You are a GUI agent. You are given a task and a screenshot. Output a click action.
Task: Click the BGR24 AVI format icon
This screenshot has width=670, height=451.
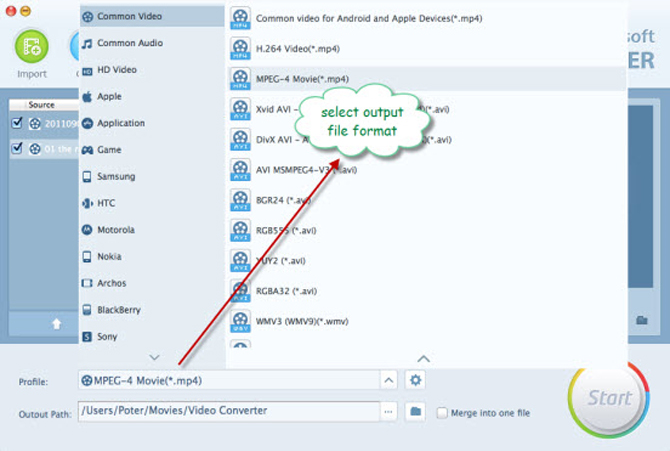pyautogui.click(x=241, y=199)
